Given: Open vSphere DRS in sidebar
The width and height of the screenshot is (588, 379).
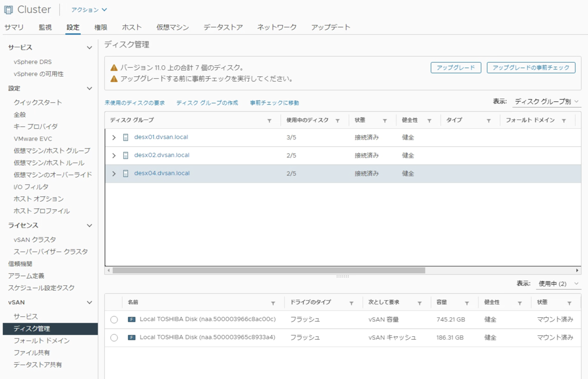Looking at the screenshot, I should 33,62.
